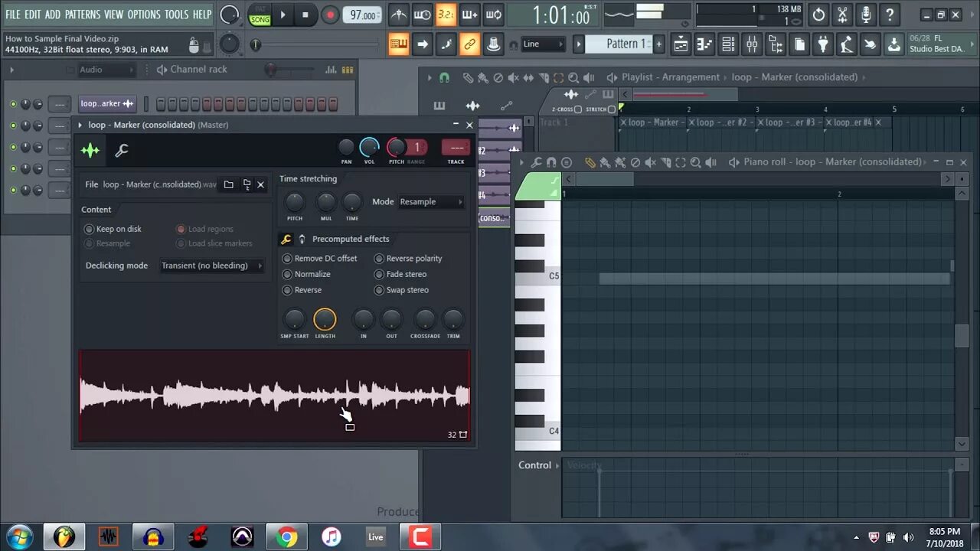
Task: Toggle the Z-CROSS checkbox in playlist
Action: (578, 109)
